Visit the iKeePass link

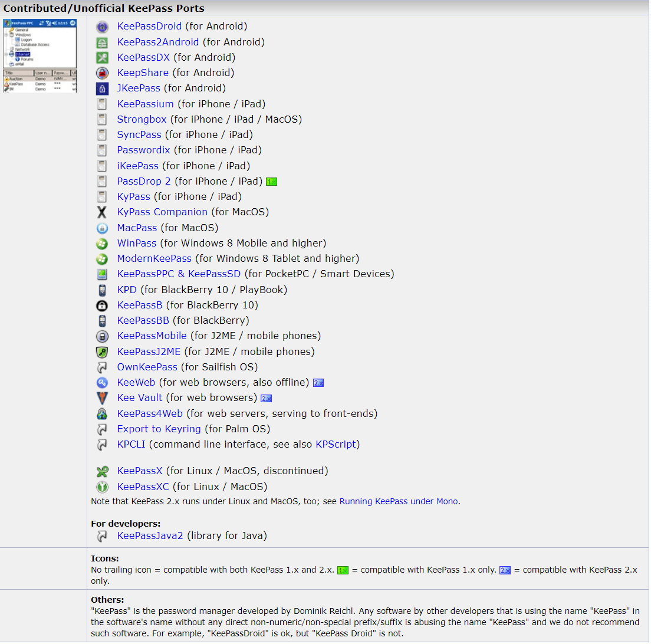point(138,166)
